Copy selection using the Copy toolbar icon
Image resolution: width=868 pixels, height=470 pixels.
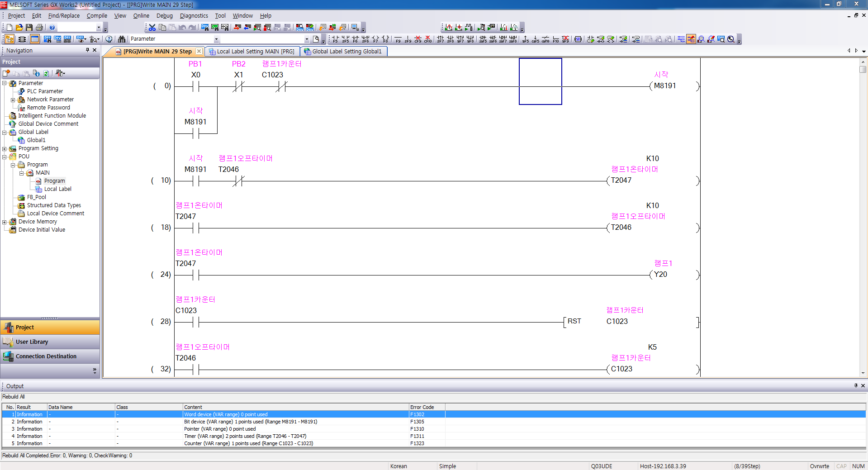(x=162, y=28)
